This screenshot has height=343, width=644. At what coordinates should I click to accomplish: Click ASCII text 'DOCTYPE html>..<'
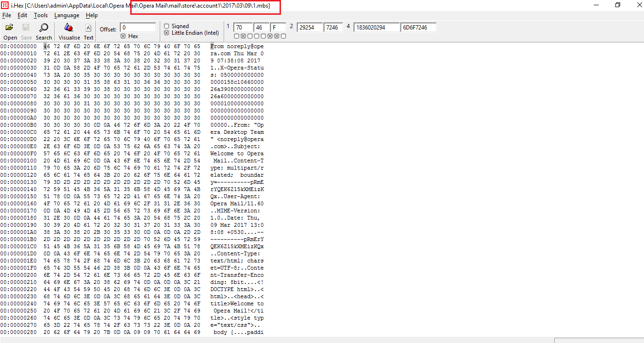tap(237, 289)
